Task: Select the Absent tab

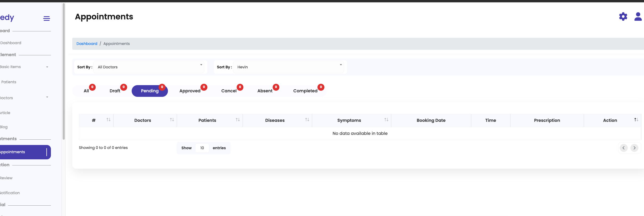Action: tap(265, 91)
